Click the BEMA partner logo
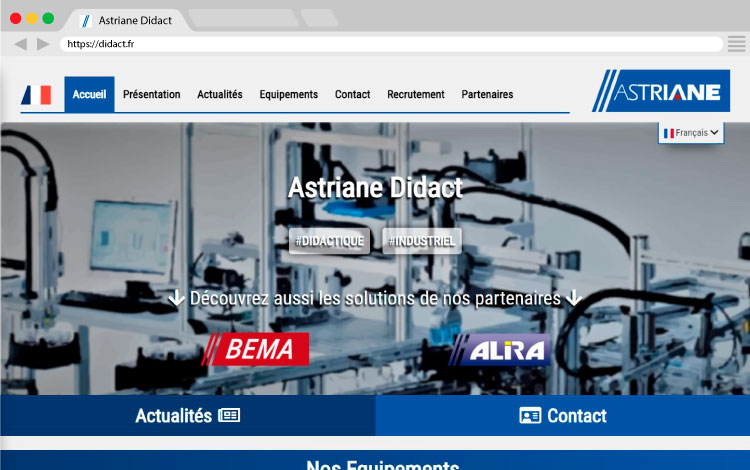Image resolution: width=750 pixels, height=470 pixels. tap(256, 349)
